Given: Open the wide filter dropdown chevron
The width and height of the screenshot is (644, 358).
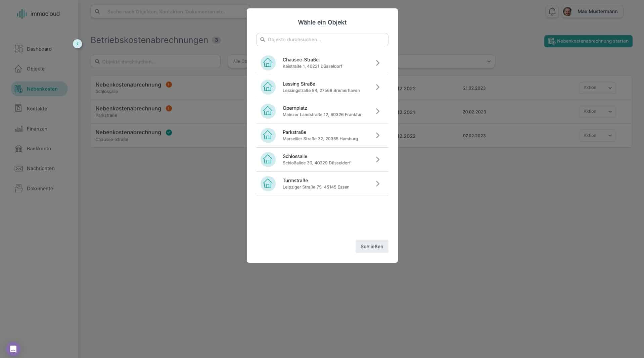Looking at the screenshot, I should click(489, 61).
